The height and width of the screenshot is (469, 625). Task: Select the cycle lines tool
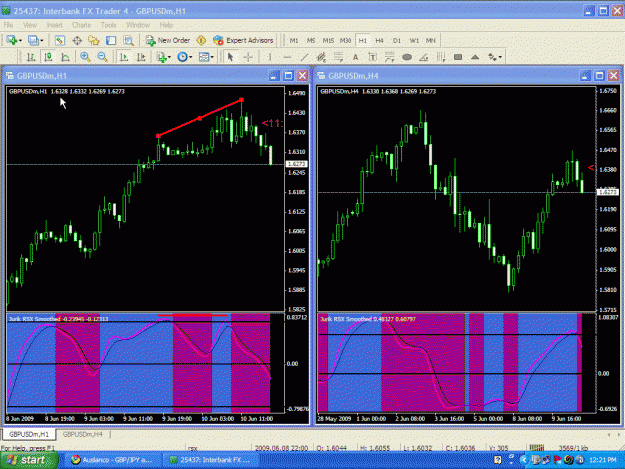(441, 57)
